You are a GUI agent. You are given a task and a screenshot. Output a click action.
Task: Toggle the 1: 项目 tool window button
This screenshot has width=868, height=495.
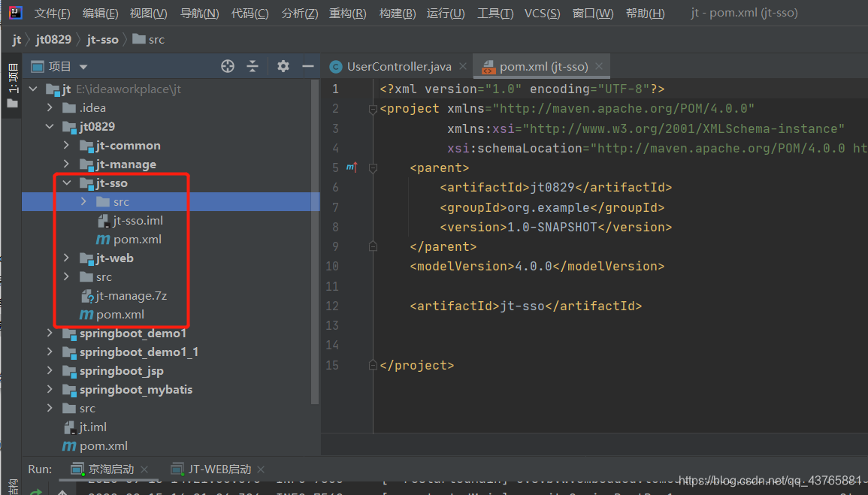coord(12,85)
